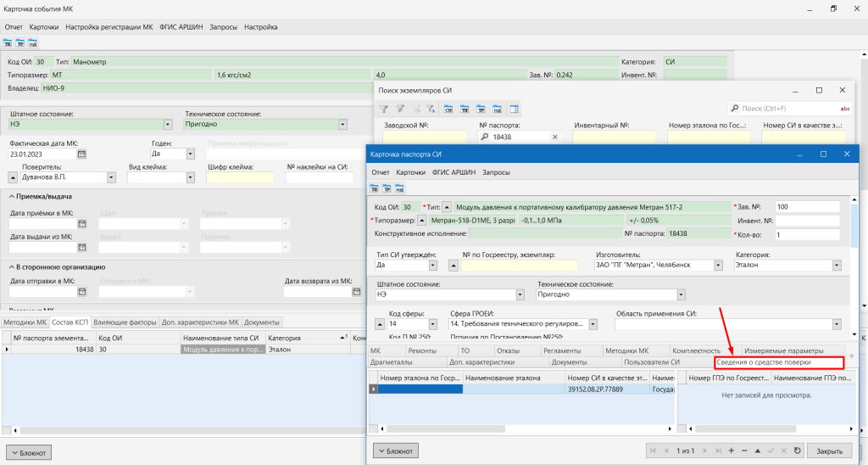Click the НД folder icon in search window toolbar

point(497,109)
